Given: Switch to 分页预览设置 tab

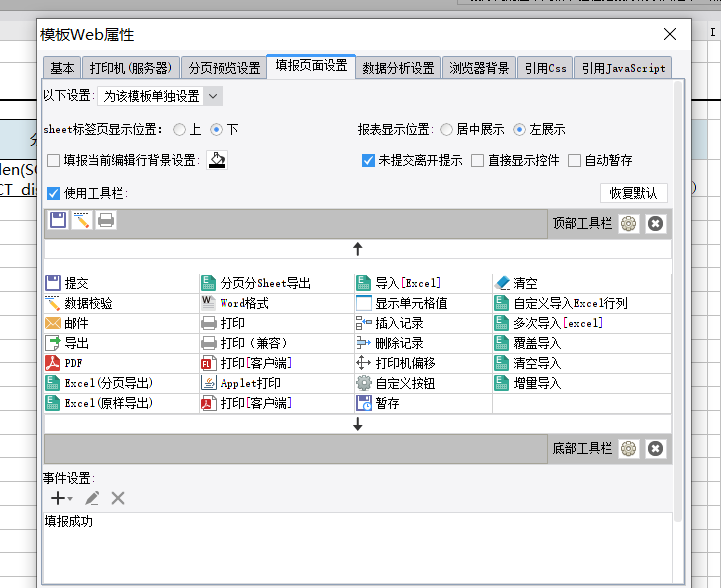Looking at the screenshot, I should 224,68.
